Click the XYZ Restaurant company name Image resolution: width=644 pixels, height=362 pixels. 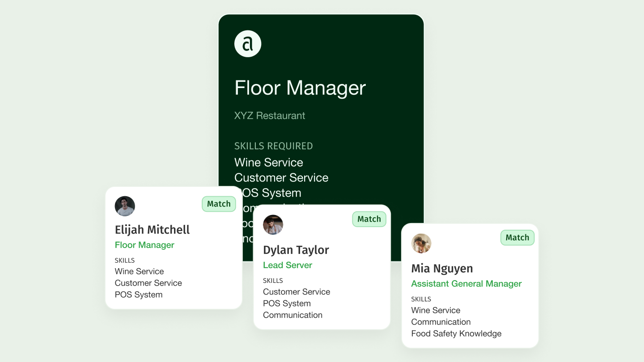270,116
